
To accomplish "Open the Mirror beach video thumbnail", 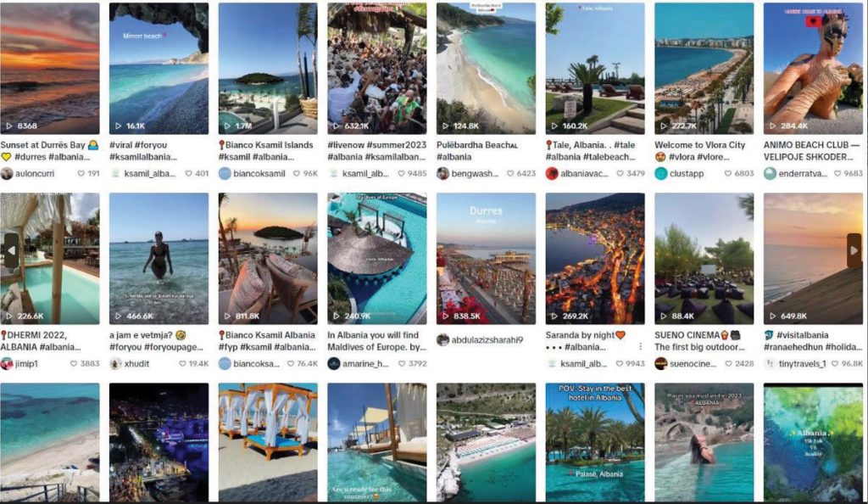I will coord(159,68).
